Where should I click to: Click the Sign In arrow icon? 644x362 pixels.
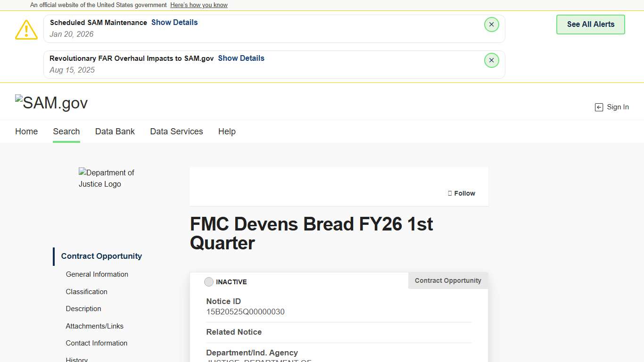[x=599, y=107]
